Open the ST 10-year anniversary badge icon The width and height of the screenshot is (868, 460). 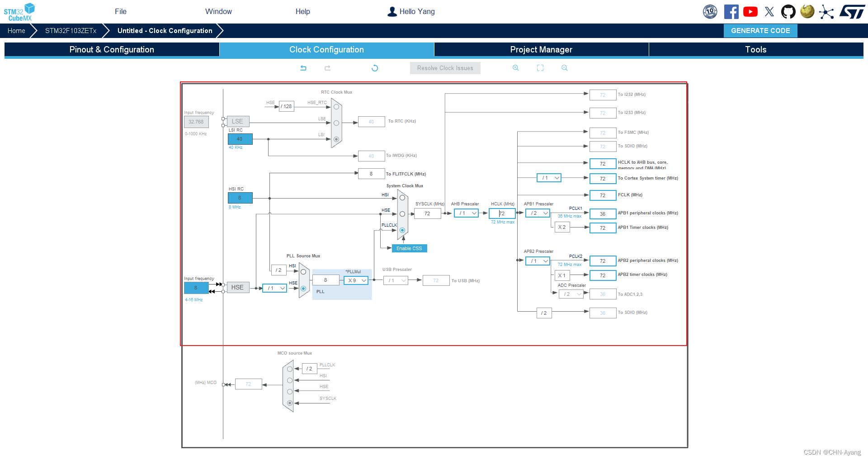(x=710, y=12)
